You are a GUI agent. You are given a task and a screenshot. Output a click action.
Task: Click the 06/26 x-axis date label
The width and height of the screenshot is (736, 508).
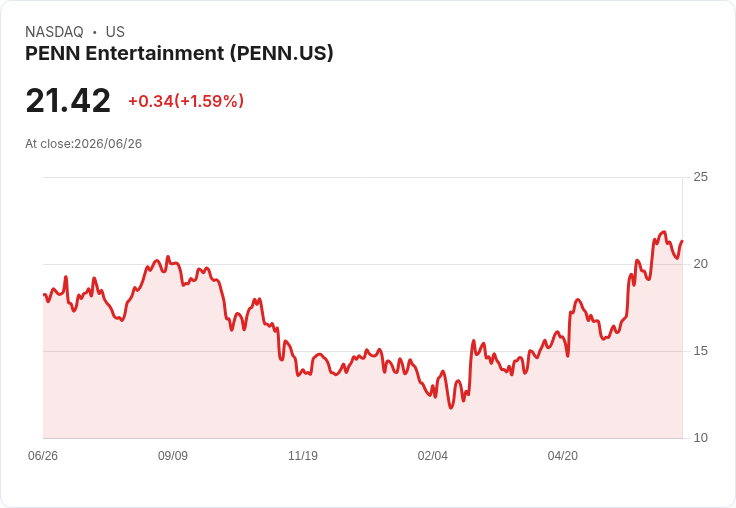click(x=43, y=456)
